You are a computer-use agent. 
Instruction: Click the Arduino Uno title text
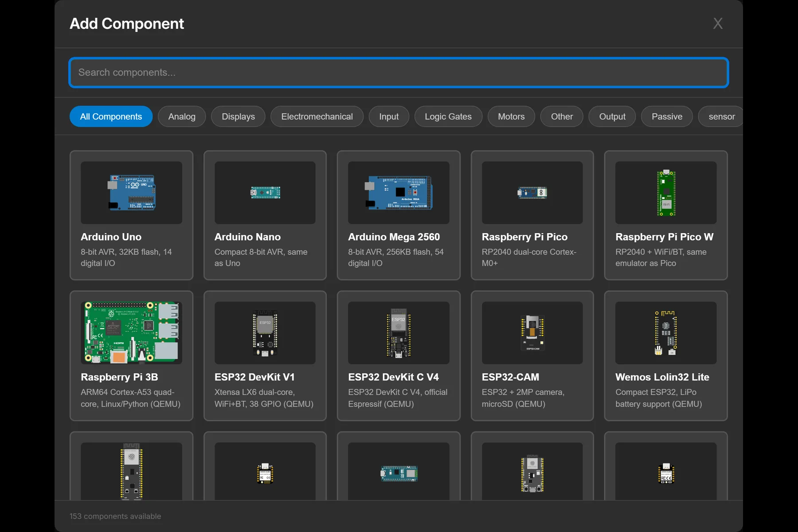click(x=111, y=237)
